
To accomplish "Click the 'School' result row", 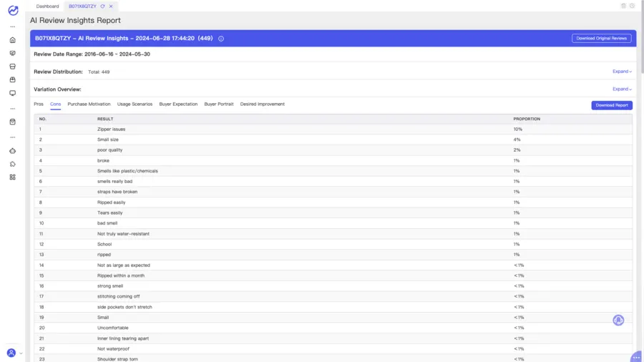I will (333, 244).
